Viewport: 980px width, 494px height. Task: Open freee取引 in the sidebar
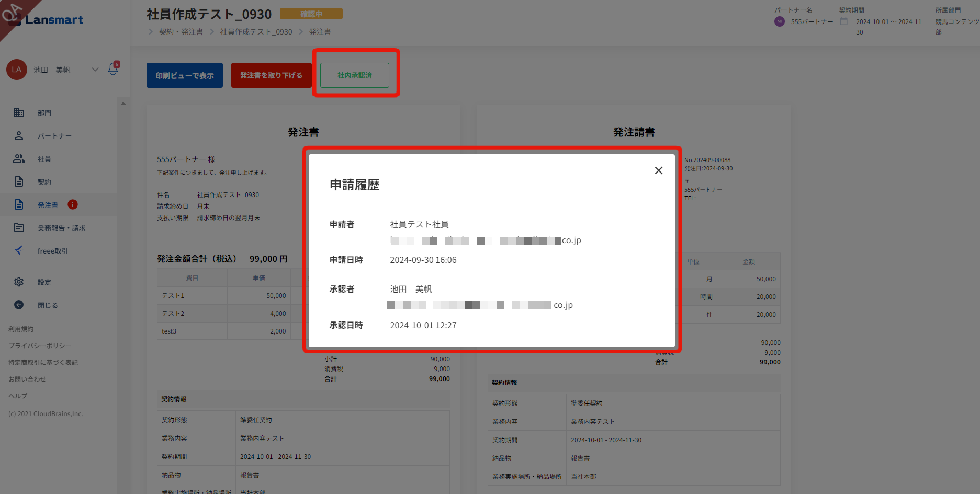click(x=53, y=251)
